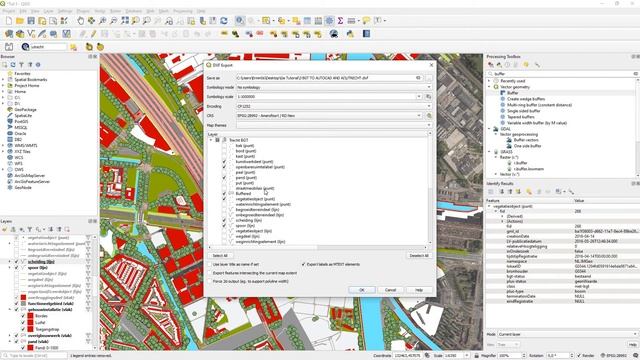Toggle checkbox for Buffered layer in dialog
The height and width of the screenshot is (360, 640).
click(224, 193)
